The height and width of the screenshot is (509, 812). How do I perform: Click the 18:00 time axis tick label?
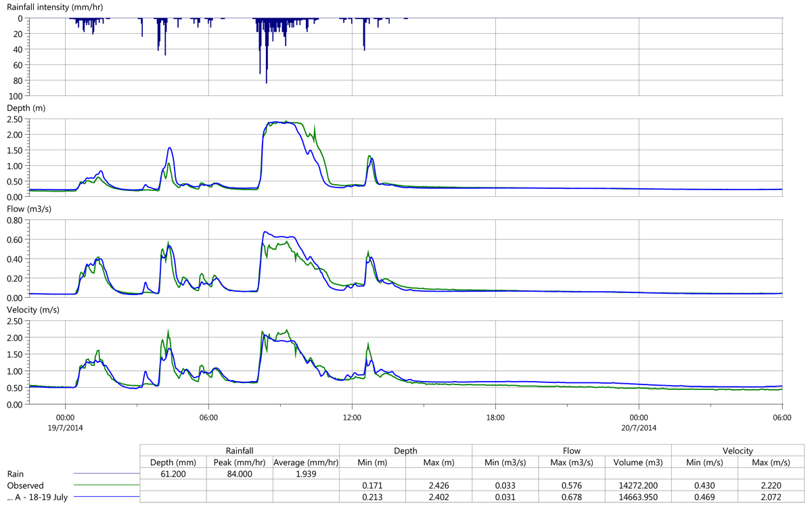[495, 418]
